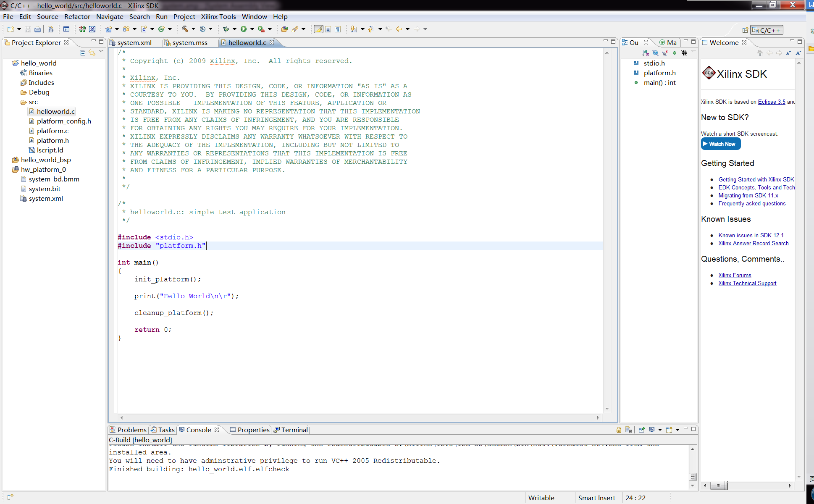Click the green Run button icon
814x504 pixels.
click(244, 29)
